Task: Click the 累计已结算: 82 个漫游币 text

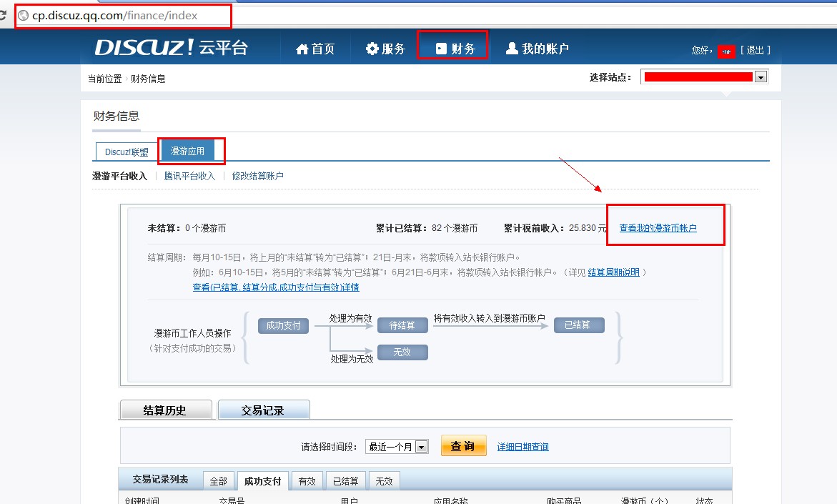Action: 427,228
